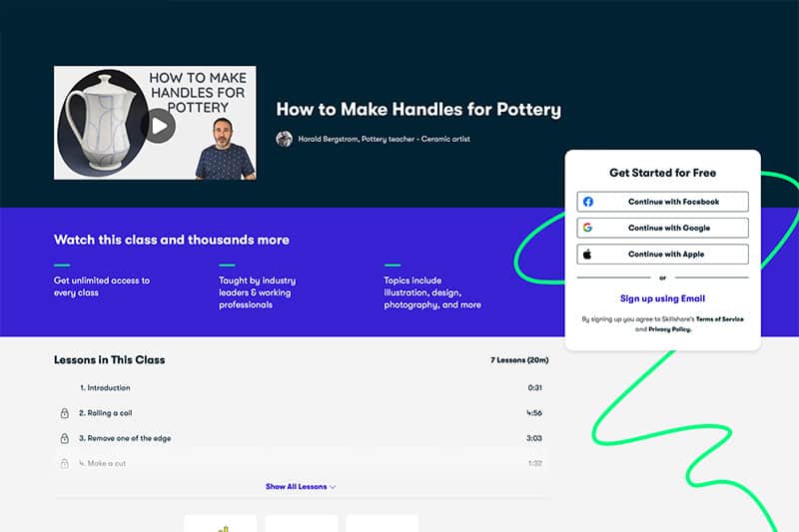Click the Apple logo icon
The height and width of the screenshot is (532, 799).
[587, 254]
